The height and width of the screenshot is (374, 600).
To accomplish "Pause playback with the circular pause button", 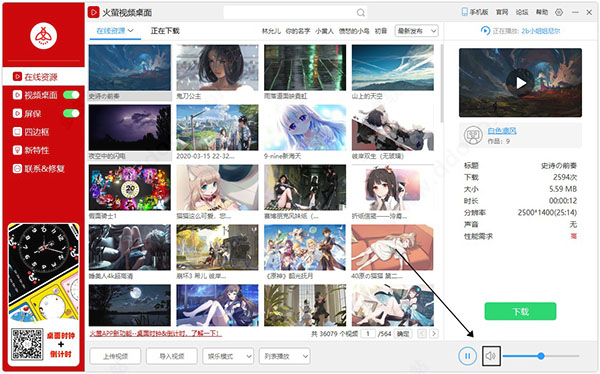I will (468, 356).
